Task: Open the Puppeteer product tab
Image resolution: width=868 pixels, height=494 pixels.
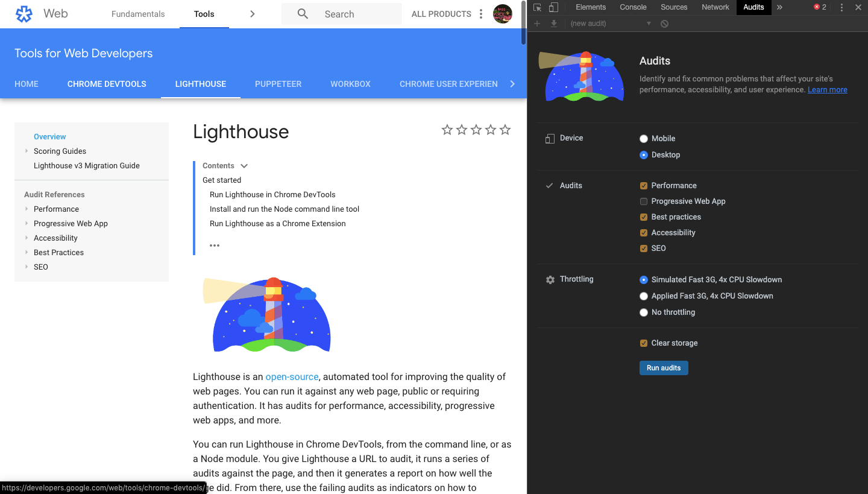Action: click(278, 84)
